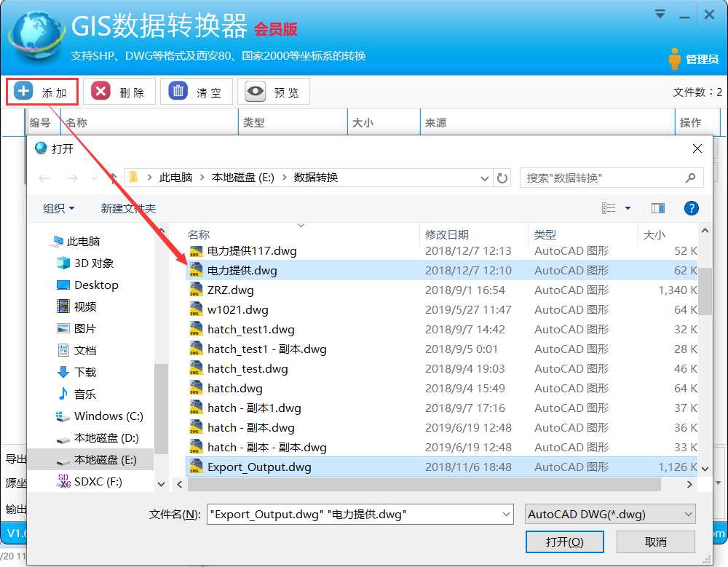The height and width of the screenshot is (567, 728).
Task: Click the 来源 column header in main window
Action: tap(547, 122)
